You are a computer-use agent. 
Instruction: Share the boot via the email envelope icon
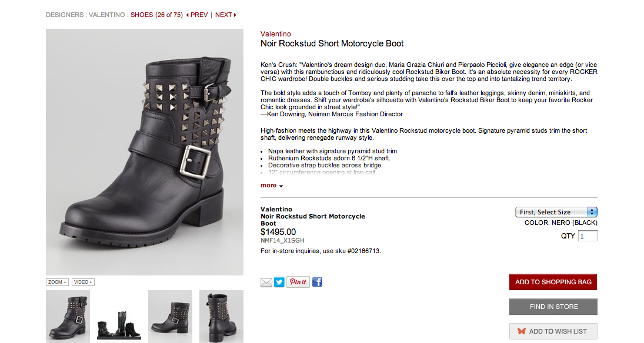click(x=266, y=283)
